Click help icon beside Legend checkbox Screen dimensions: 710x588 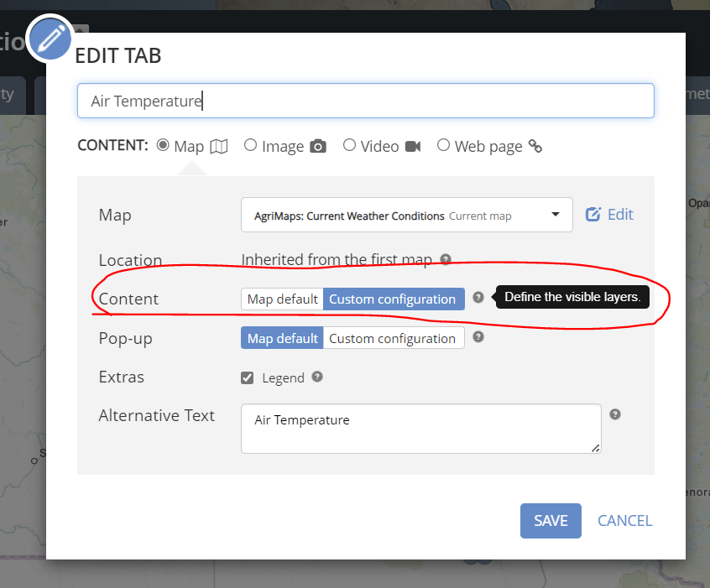coord(317,377)
